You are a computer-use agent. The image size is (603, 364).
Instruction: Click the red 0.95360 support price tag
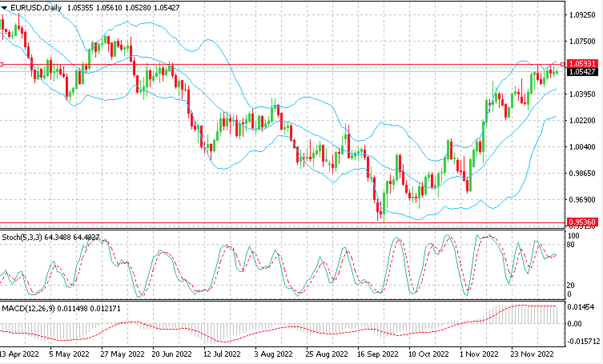583,222
